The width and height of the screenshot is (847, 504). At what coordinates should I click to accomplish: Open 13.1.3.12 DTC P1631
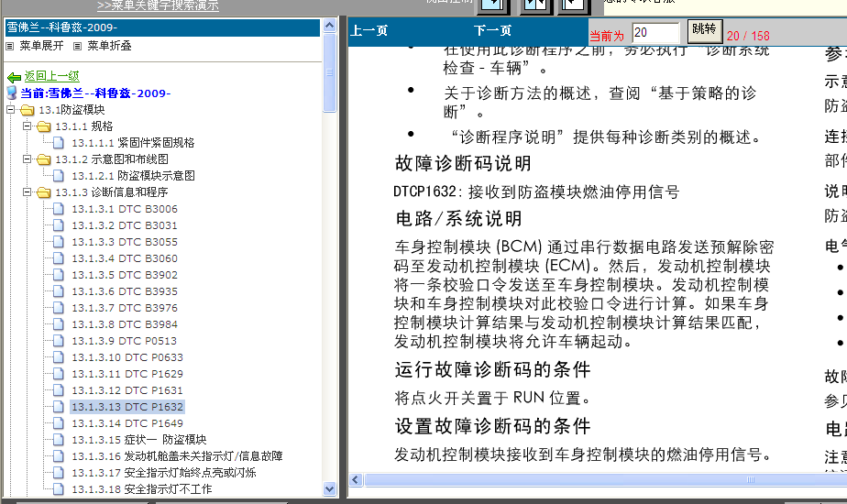(x=127, y=390)
